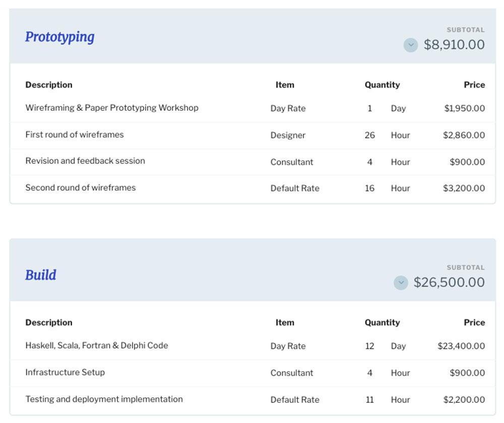Select the Prototyping subtotal $8,910.00
The height and width of the screenshot is (423, 504).
pos(454,45)
